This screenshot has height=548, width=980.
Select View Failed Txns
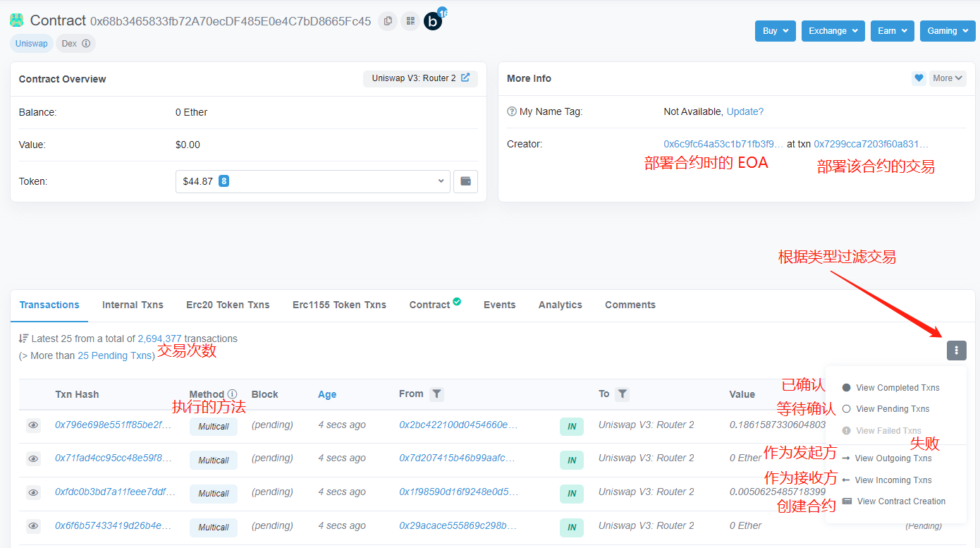tap(882, 431)
